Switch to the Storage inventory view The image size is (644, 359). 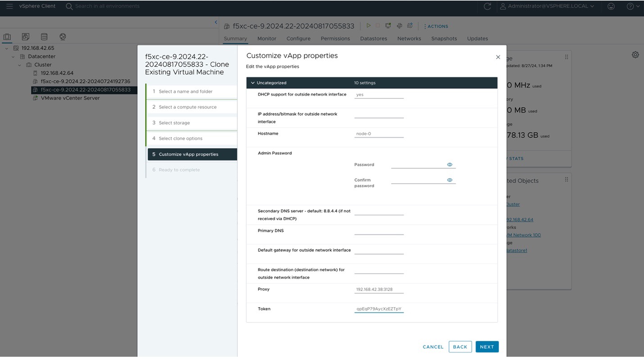point(44,36)
